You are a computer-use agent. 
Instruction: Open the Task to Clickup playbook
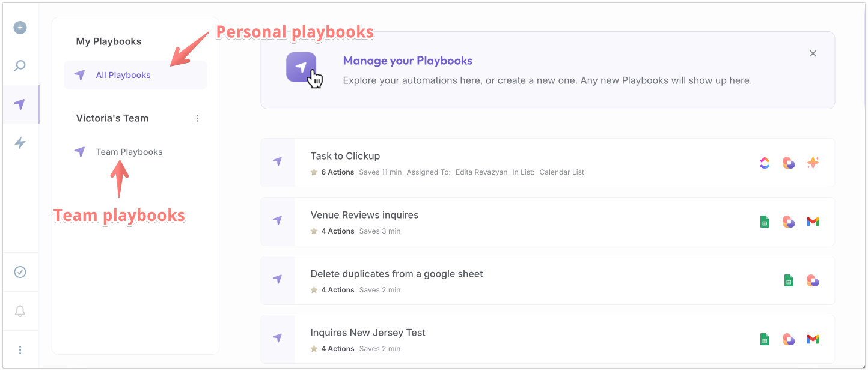coord(548,163)
